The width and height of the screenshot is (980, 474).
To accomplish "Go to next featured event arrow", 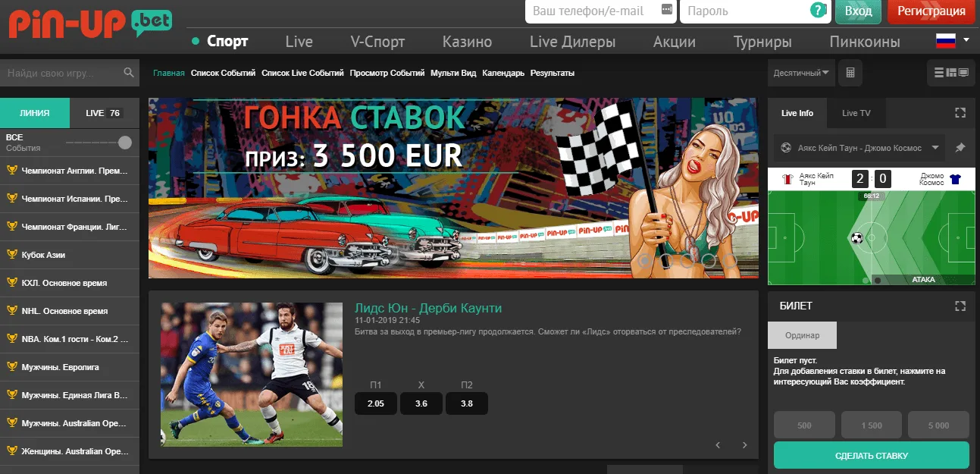I will (x=744, y=445).
